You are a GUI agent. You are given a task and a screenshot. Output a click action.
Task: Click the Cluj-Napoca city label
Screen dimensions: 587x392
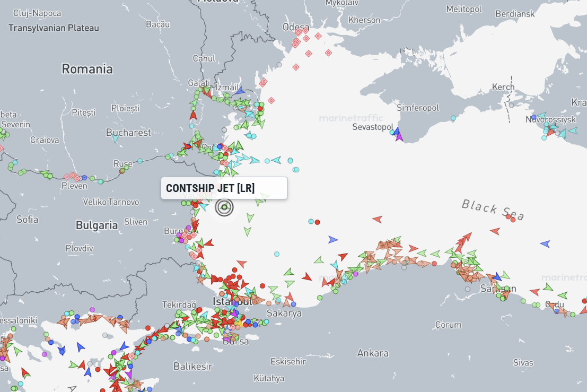[x=37, y=13]
